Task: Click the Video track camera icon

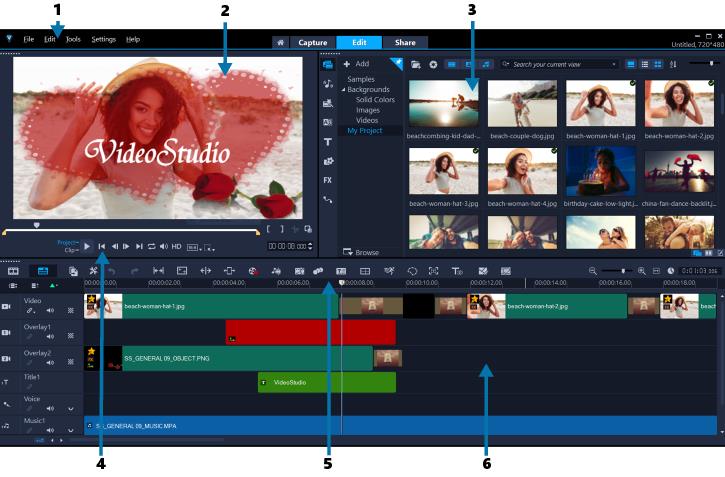Action: [6, 306]
